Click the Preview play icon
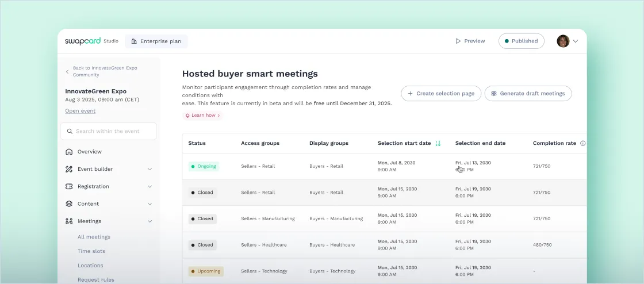644x284 pixels. coord(458,41)
